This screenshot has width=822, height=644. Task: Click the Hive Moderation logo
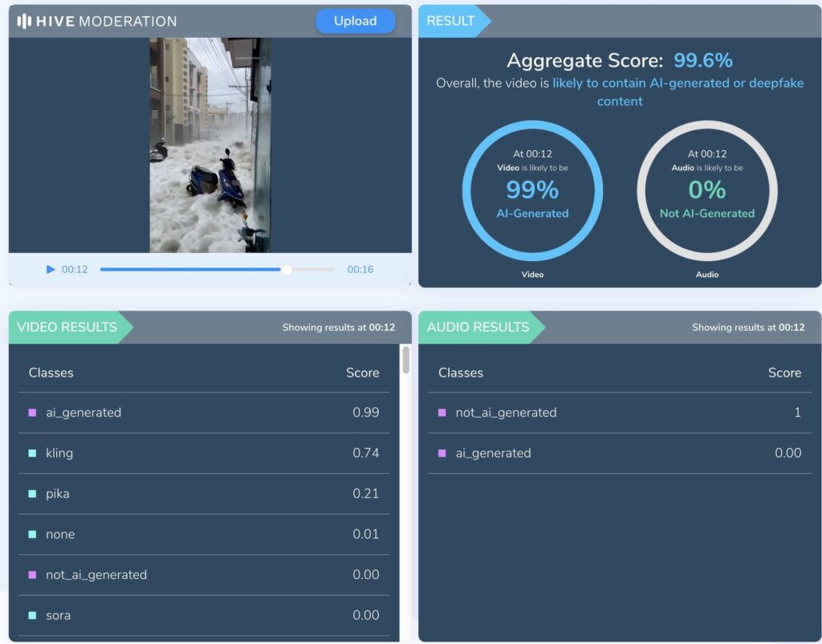click(97, 21)
